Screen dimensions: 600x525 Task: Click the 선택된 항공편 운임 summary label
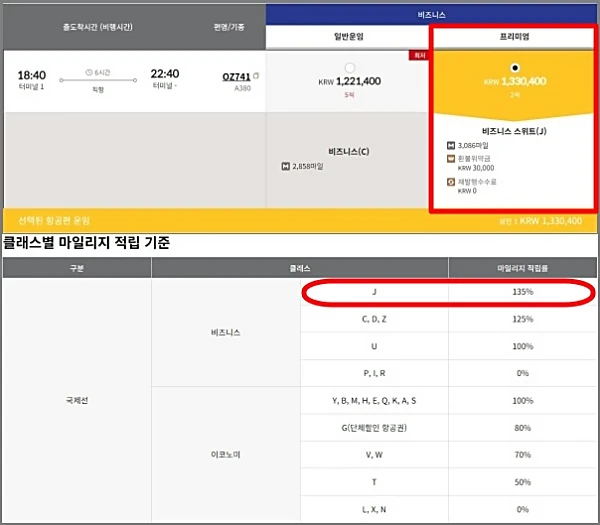click(x=54, y=220)
